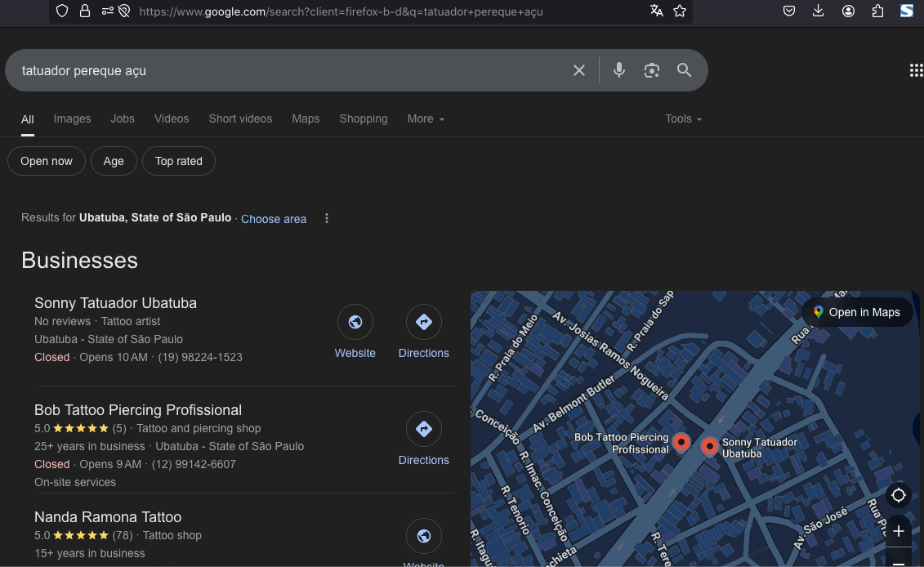Show my location on the map
The width and height of the screenshot is (924, 567).
[x=898, y=495]
